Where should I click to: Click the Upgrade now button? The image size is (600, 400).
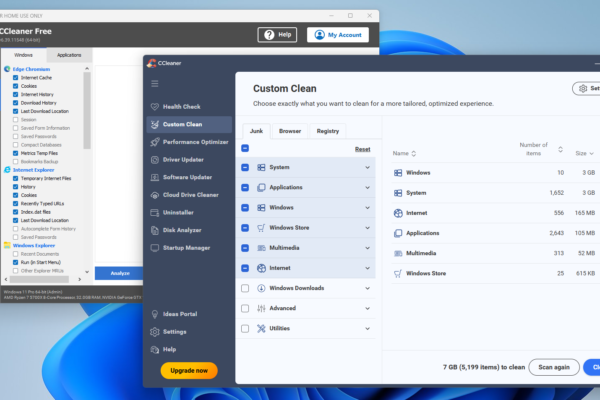(189, 370)
